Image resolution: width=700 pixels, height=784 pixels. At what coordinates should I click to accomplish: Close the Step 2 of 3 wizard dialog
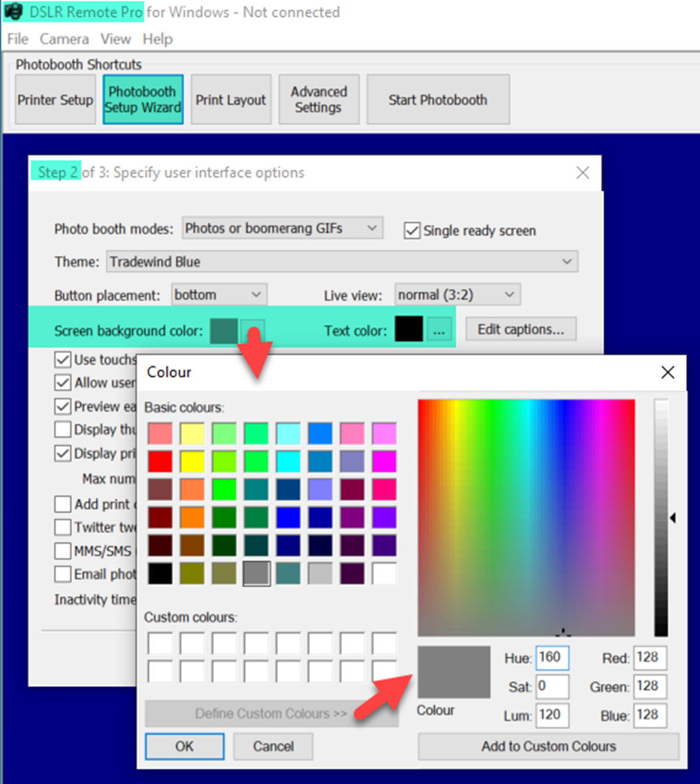point(582,173)
